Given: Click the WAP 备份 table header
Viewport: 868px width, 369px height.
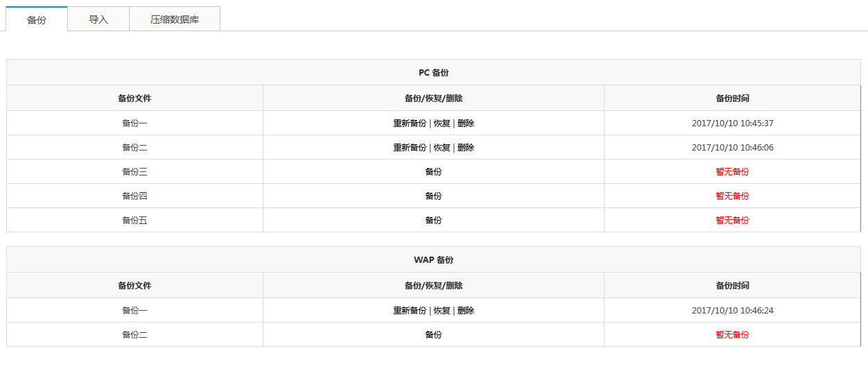Looking at the screenshot, I should tap(434, 259).
